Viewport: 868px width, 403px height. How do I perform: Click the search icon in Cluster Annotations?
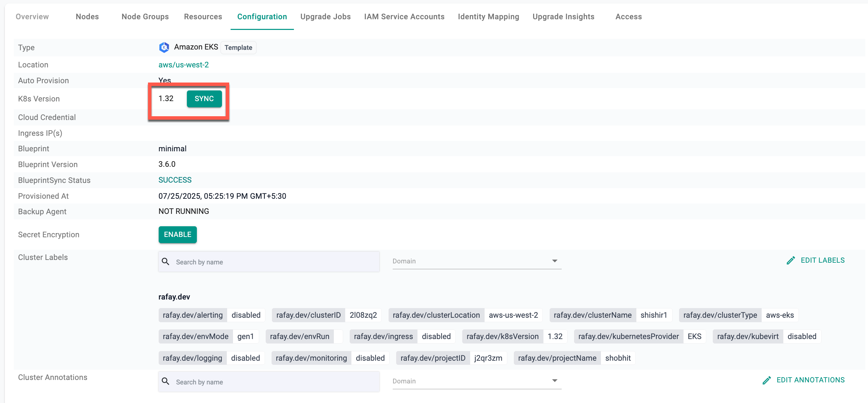click(166, 381)
